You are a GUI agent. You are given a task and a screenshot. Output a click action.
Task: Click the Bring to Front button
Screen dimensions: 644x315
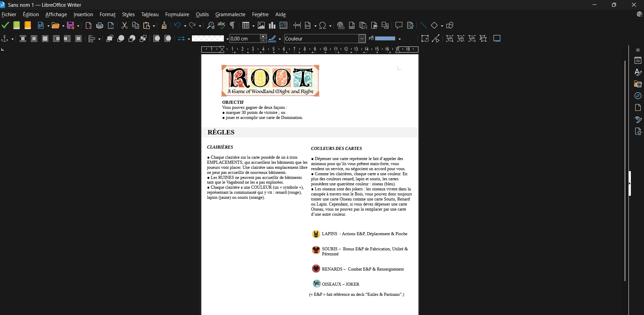(x=109, y=39)
